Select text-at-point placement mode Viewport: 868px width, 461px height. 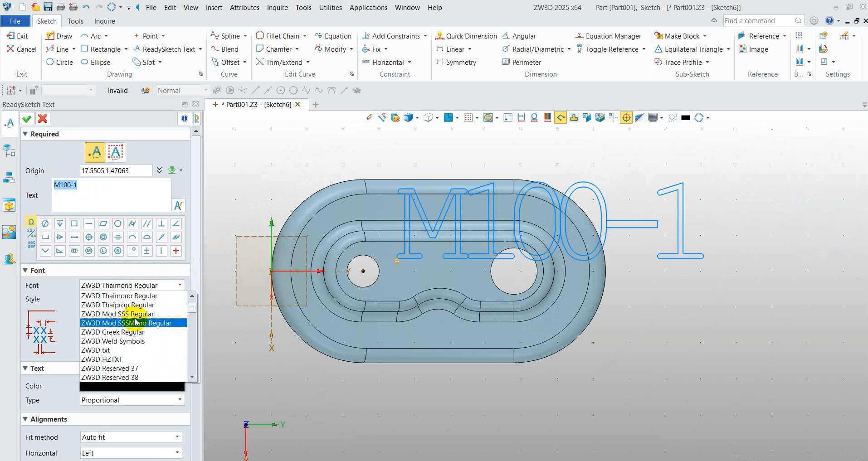click(x=95, y=152)
